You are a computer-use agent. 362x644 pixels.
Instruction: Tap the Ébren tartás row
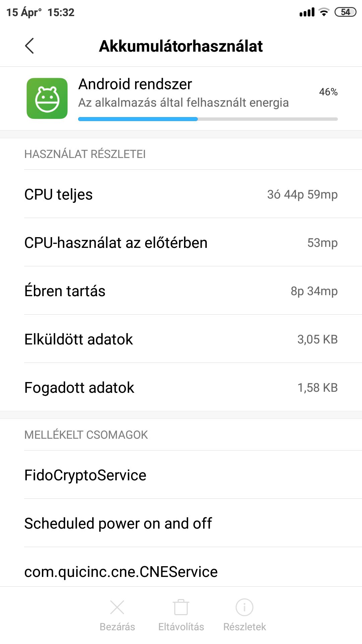coord(181,291)
